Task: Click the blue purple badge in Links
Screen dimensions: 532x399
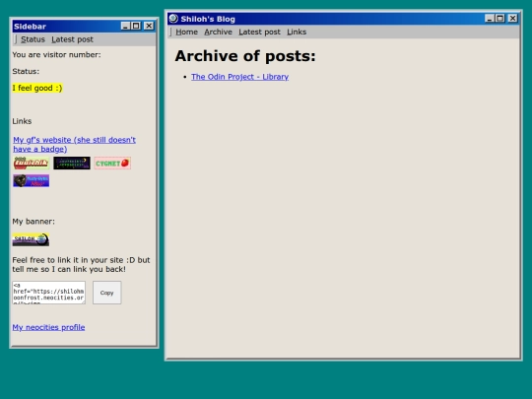Action: pyautogui.click(x=32, y=180)
